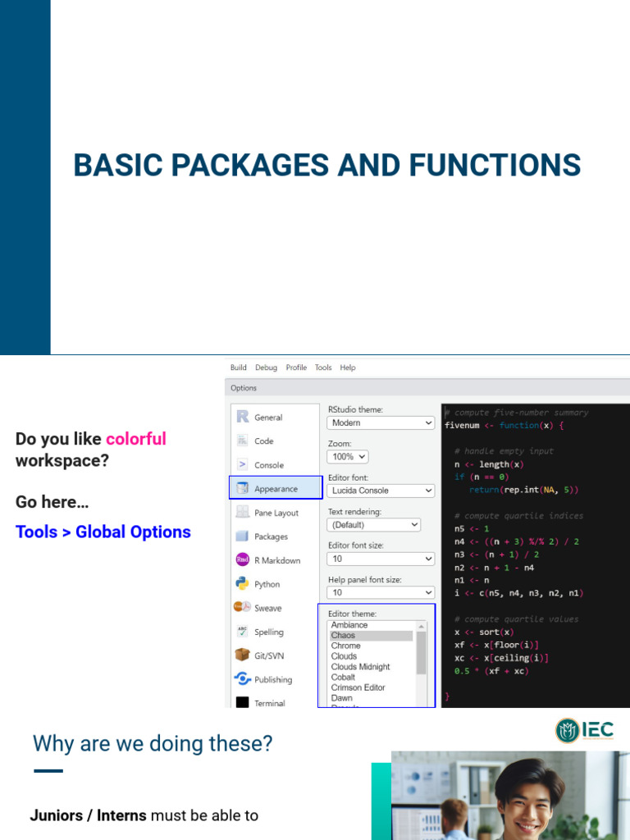This screenshot has height=840, width=630.
Task: Click the Code label in options sidebar
Action: [x=264, y=441]
